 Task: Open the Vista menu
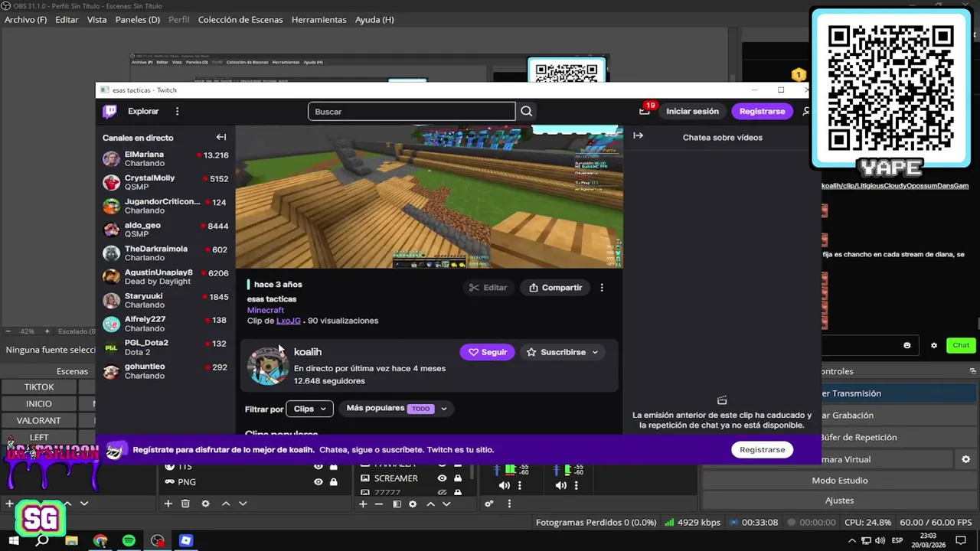[x=96, y=19]
